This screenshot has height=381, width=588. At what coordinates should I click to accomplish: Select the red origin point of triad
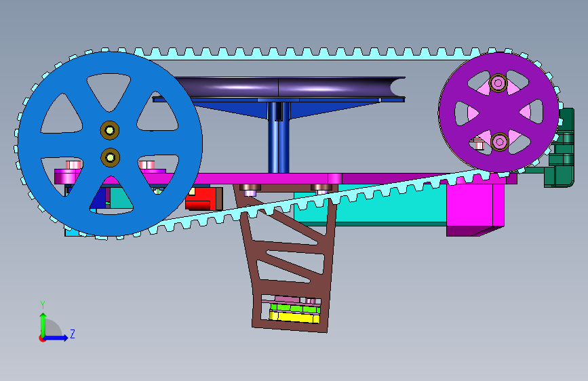coord(42,338)
